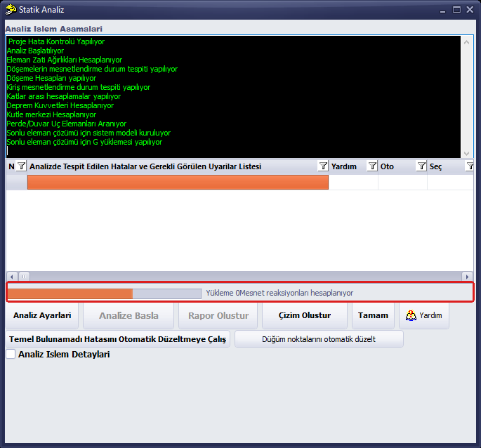Open Analiz Ayarlari settings
The image size is (481, 448).
(x=42, y=315)
